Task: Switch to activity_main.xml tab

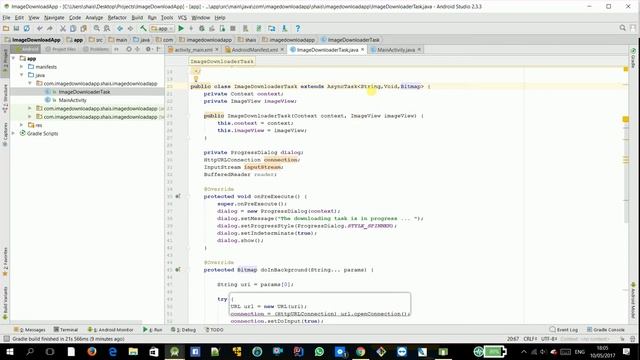Action: (x=193, y=50)
